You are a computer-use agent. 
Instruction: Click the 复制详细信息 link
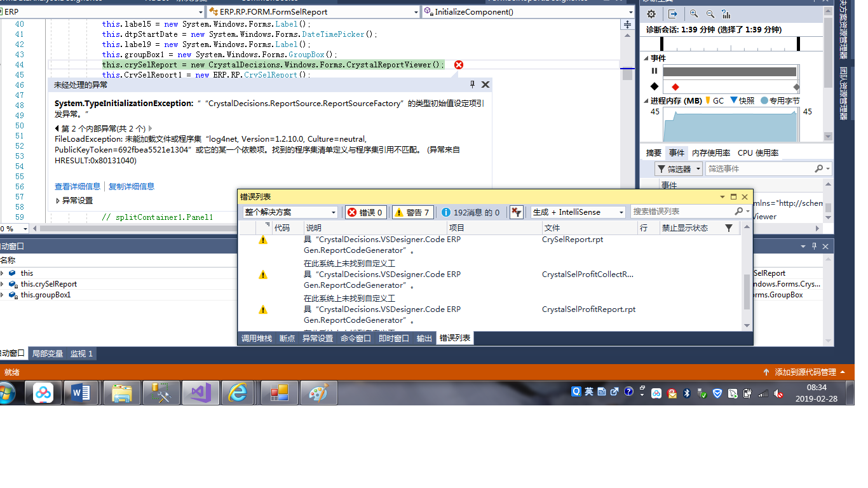coord(132,187)
